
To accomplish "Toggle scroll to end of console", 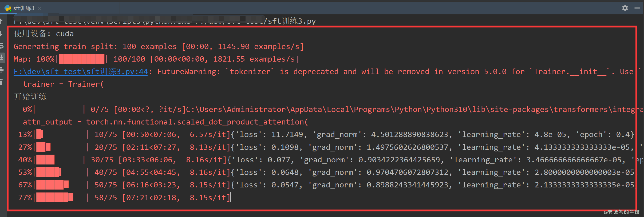I will tap(2, 58).
